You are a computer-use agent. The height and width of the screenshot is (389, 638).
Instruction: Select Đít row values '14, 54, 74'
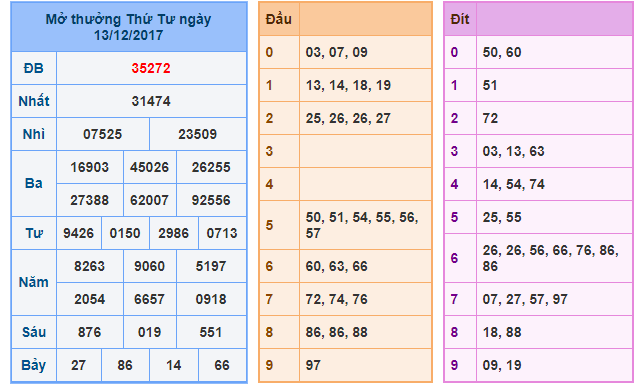tap(514, 184)
